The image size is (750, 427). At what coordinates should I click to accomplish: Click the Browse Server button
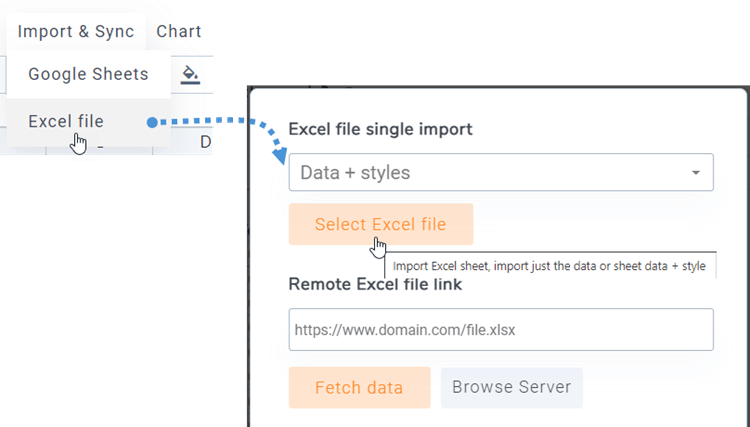coord(512,387)
